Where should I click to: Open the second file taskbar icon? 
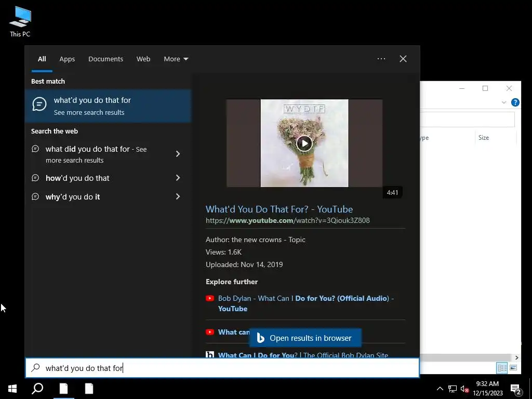tap(89, 389)
